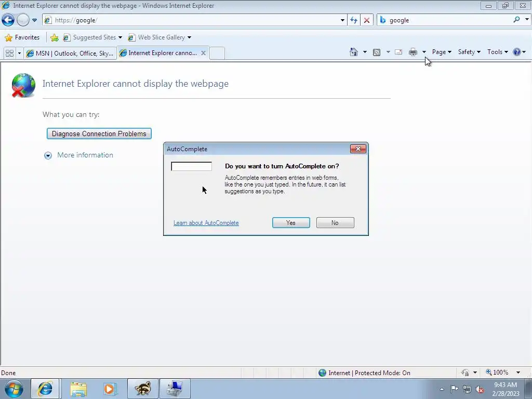Open the Favorites button
The height and width of the screenshot is (399, 532).
22,37
